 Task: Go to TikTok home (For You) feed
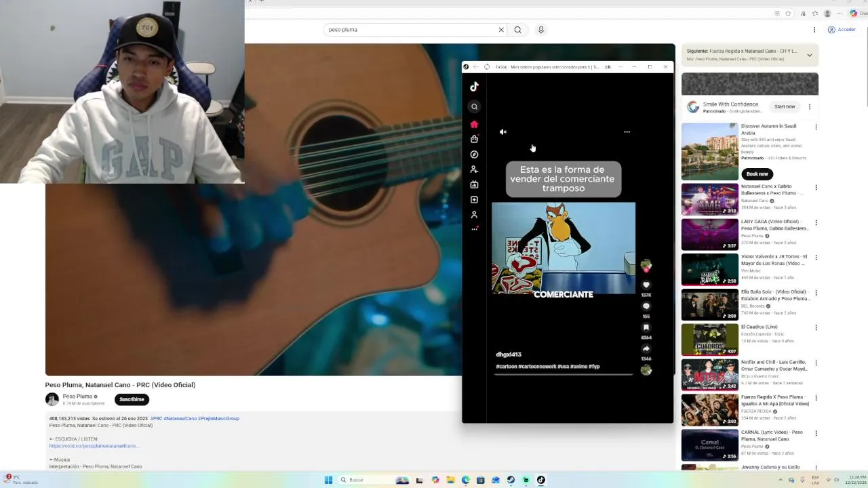click(474, 124)
